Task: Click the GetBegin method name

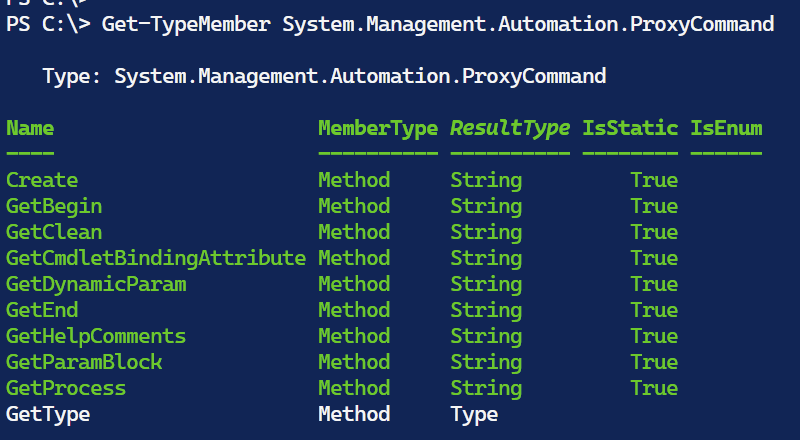Action: [54, 206]
